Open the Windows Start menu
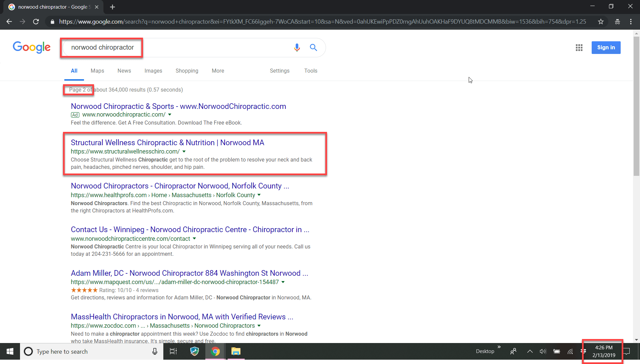 click(10, 351)
